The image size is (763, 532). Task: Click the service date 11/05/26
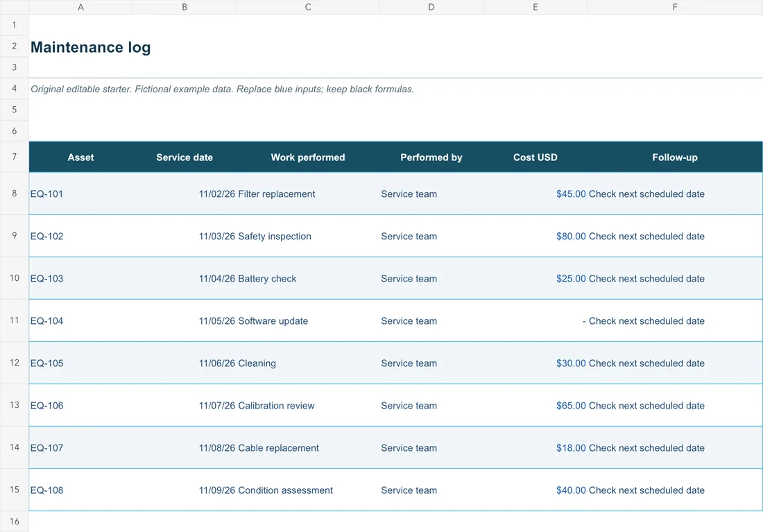pyautogui.click(x=217, y=320)
